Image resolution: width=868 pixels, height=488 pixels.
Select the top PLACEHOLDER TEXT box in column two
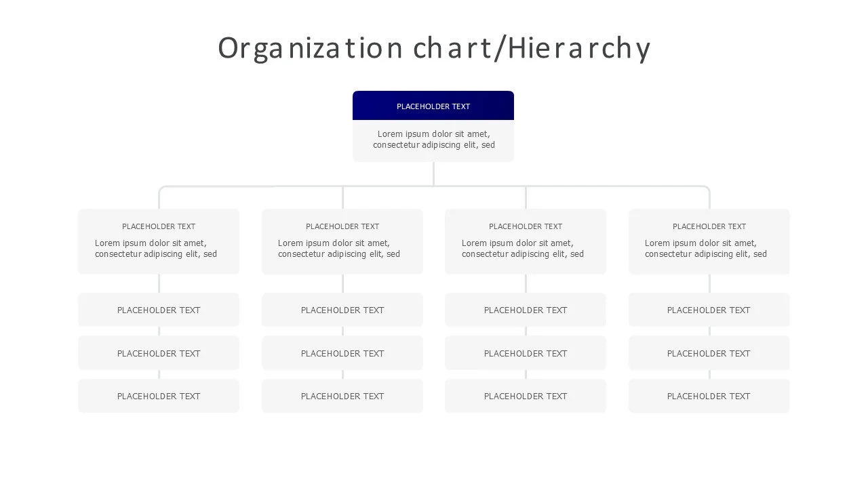(x=342, y=310)
